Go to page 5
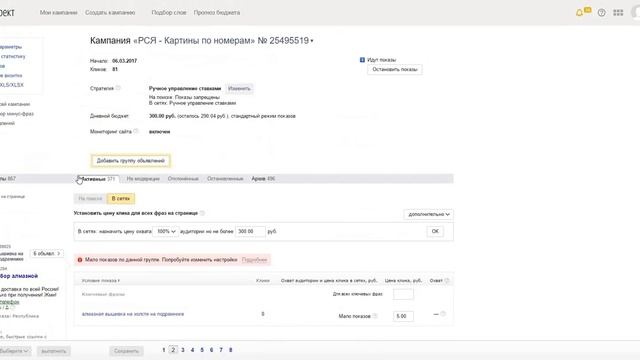Viewport: 640px width, 360px height. click(x=202, y=350)
